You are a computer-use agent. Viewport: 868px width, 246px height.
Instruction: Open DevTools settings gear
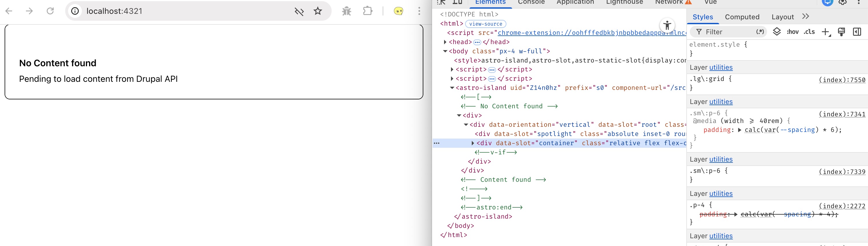tap(843, 2)
